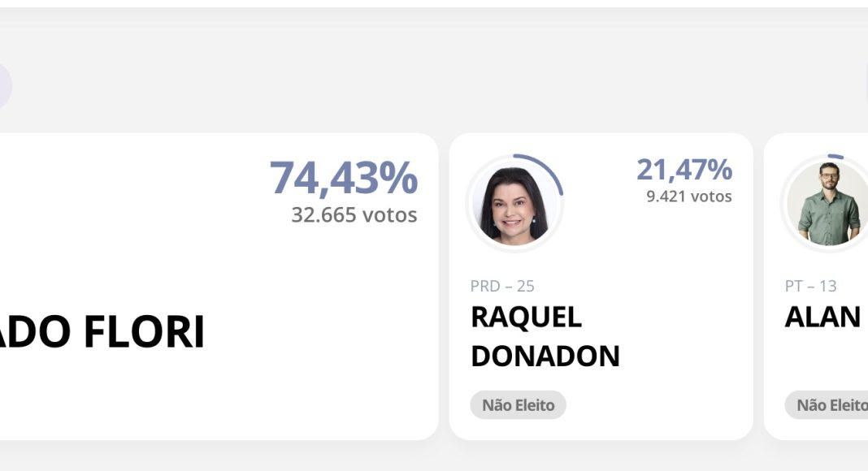Click blank area below ALAN name
Image resolution: width=868 pixels, height=471 pixels.
coord(821,361)
